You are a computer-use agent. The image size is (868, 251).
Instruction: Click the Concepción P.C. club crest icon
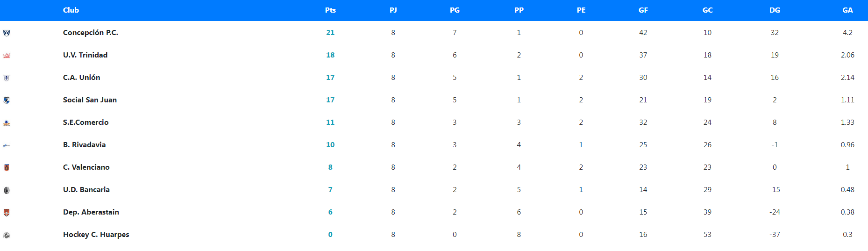(x=7, y=33)
